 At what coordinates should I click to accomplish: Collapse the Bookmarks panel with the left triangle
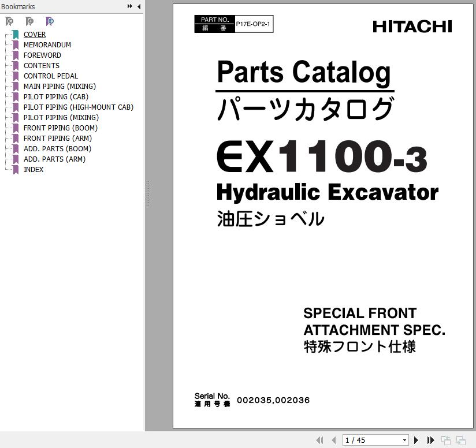(x=139, y=6)
